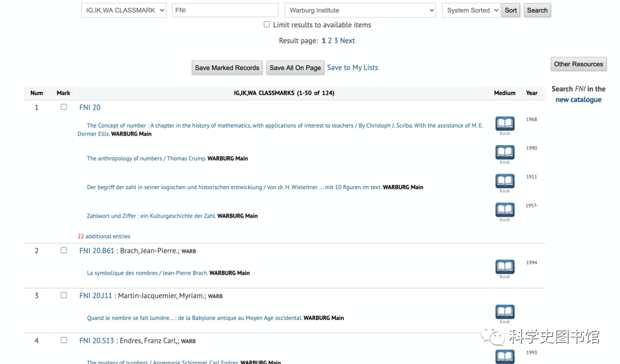Click the Book icon for The mystery of numbers

click(x=505, y=357)
